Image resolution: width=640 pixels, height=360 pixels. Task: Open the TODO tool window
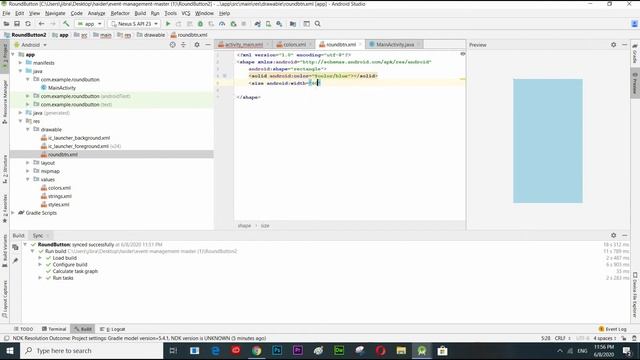coord(24,329)
